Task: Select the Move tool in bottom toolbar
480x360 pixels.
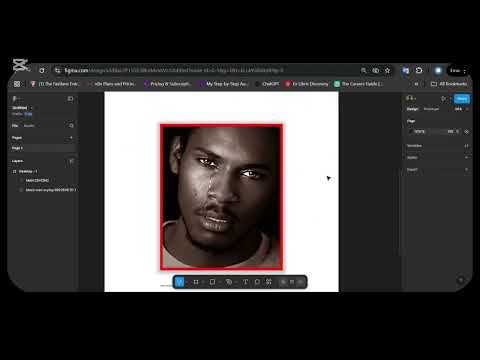Action: coord(179,282)
